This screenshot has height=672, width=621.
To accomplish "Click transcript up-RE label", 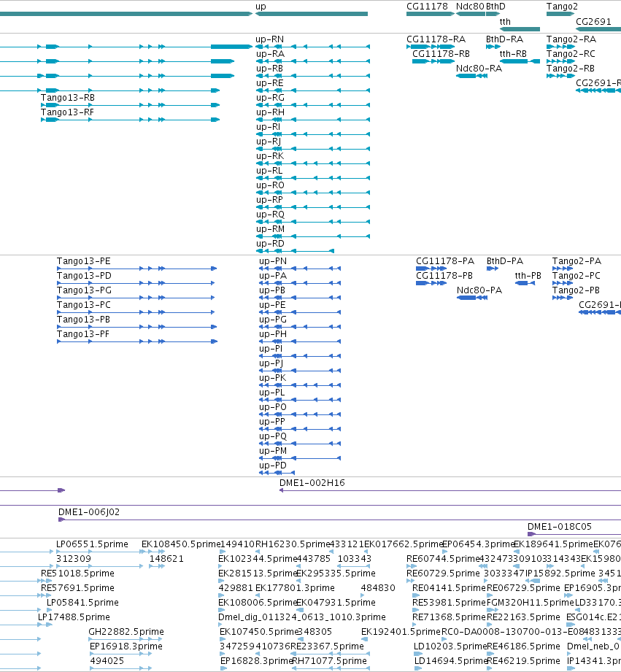I will pyautogui.click(x=269, y=83).
